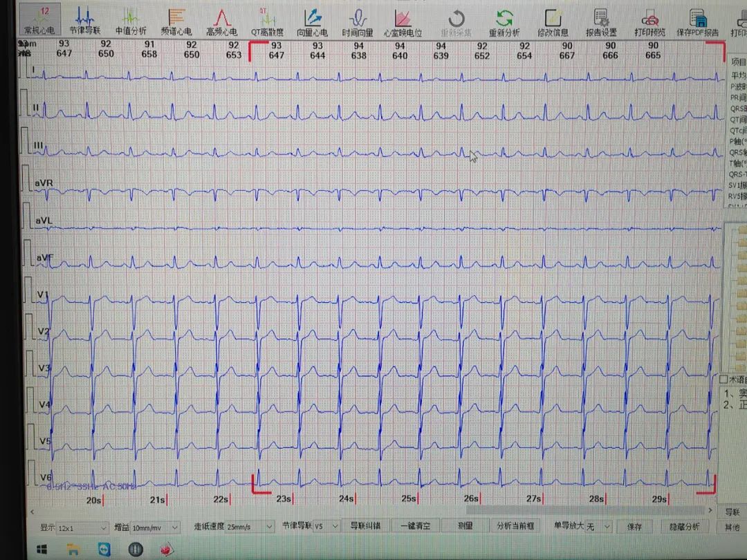Open TeamViewer from the taskbar
747x560 pixels.
104,550
